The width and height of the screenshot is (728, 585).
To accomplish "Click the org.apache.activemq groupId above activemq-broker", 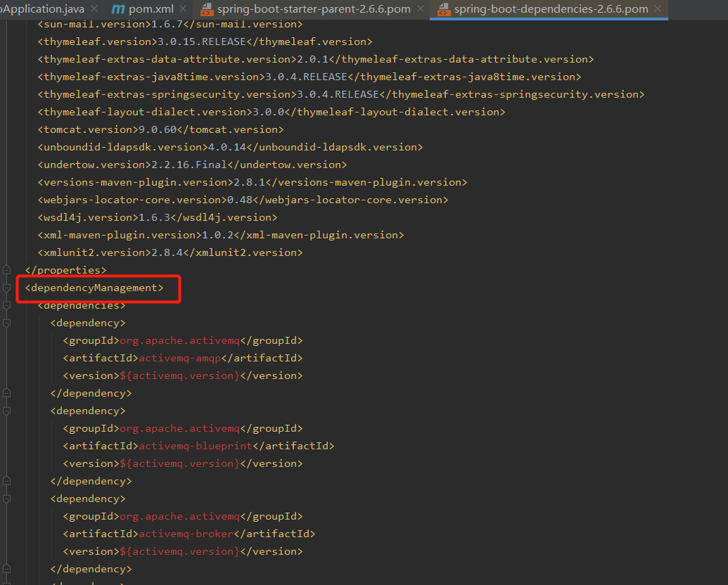I will (x=179, y=516).
